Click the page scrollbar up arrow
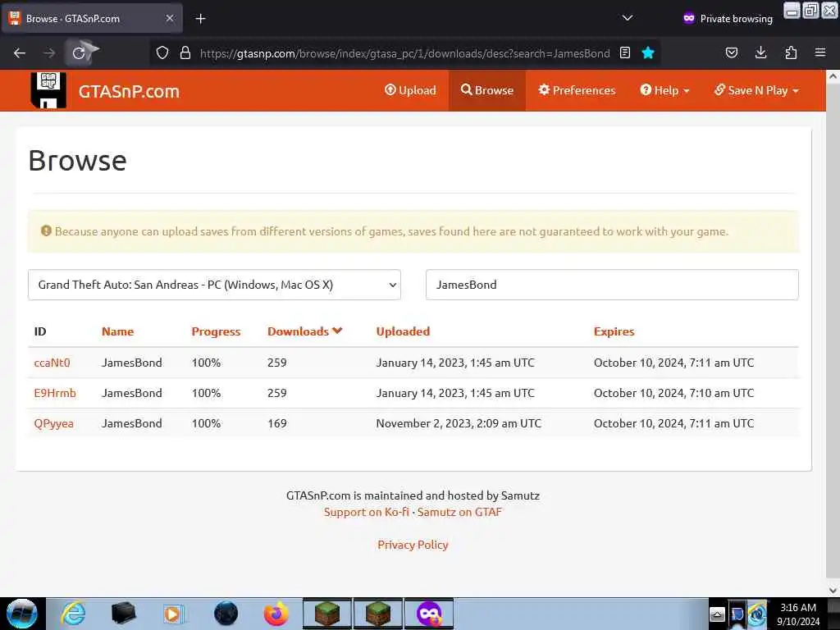840x630 pixels. [x=833, y=76]
